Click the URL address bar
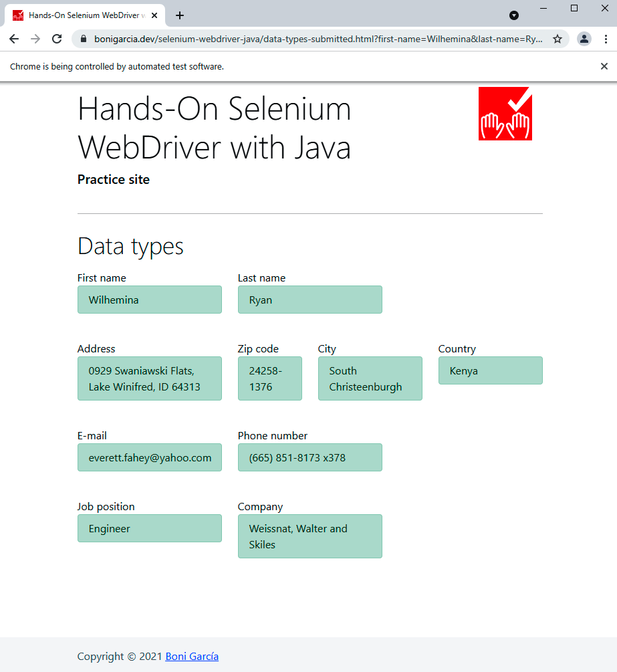The image size is (617, 672). click(318, 39)
